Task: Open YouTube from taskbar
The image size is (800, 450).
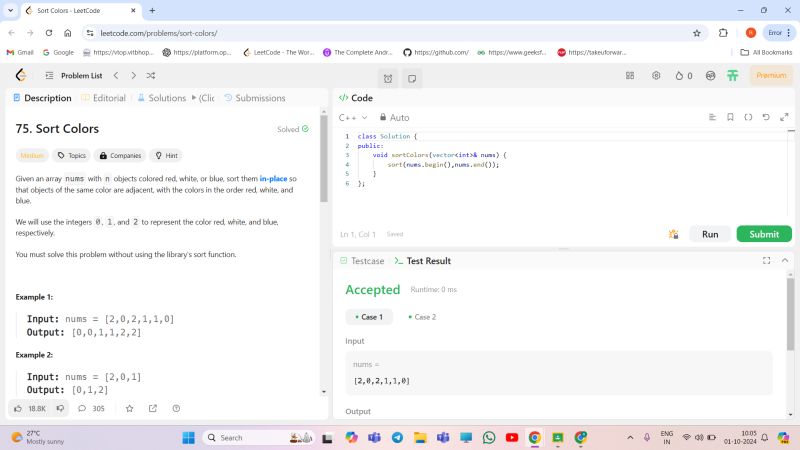Action: click(x=512, y=438)
